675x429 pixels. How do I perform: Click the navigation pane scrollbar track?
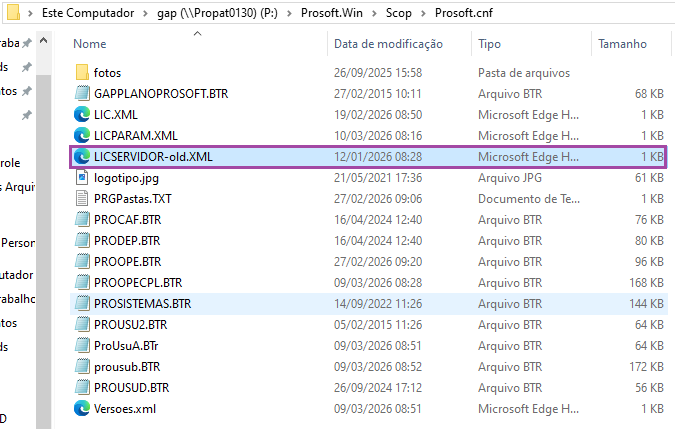(x=43, y=250)
